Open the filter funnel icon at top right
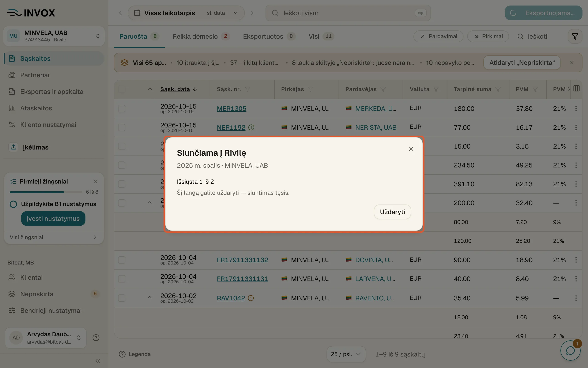 pyautogui.click(x=575, y=37)
